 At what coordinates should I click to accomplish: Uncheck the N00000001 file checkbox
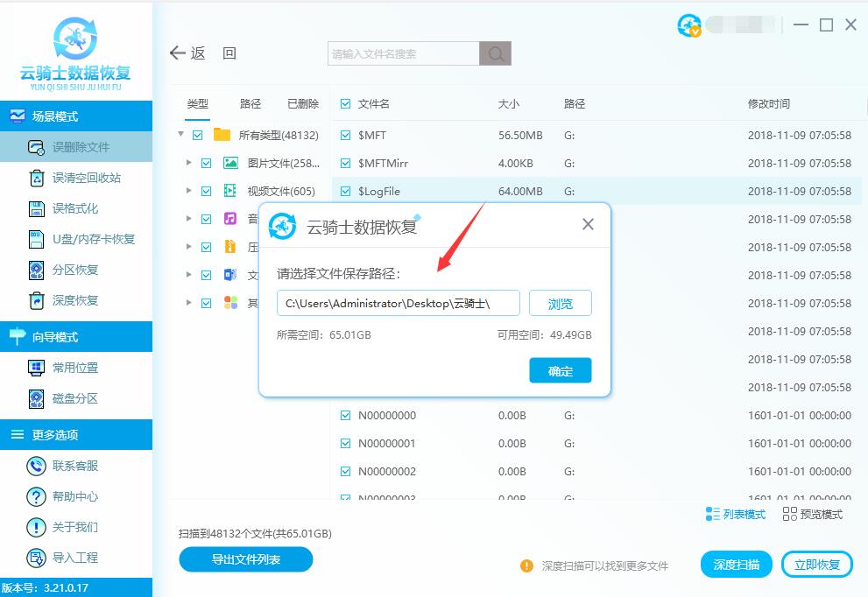(345, 443)
